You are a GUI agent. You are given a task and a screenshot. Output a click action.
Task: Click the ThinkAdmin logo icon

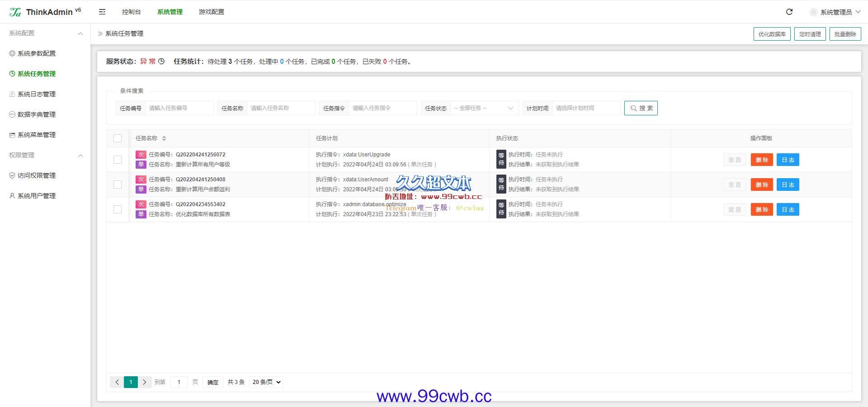(x=15, y=12)
